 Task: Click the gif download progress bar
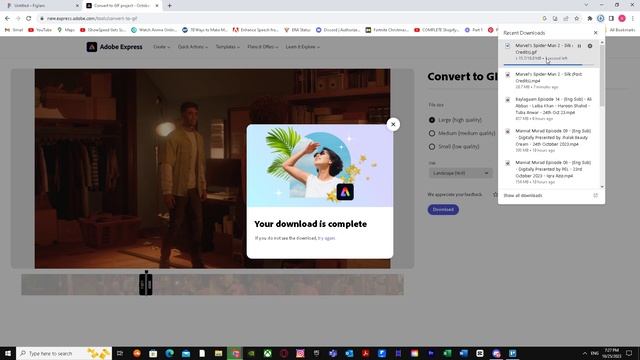pos(549,64)
